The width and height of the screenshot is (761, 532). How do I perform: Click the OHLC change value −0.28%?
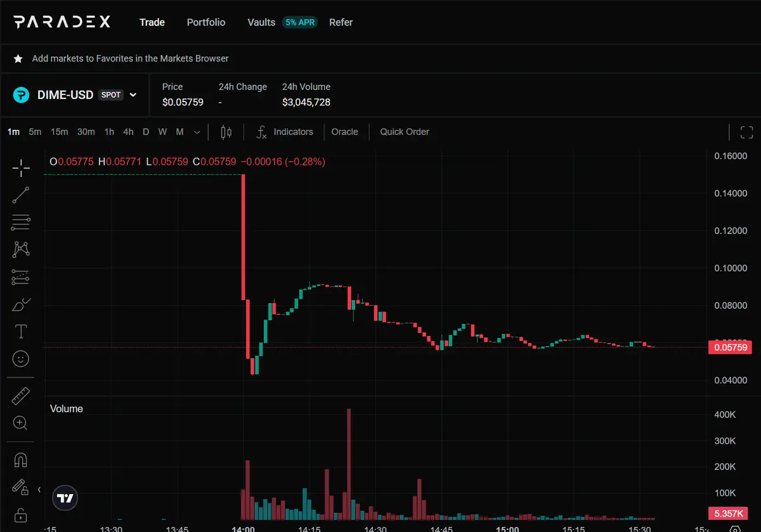(x=305, y=162)
